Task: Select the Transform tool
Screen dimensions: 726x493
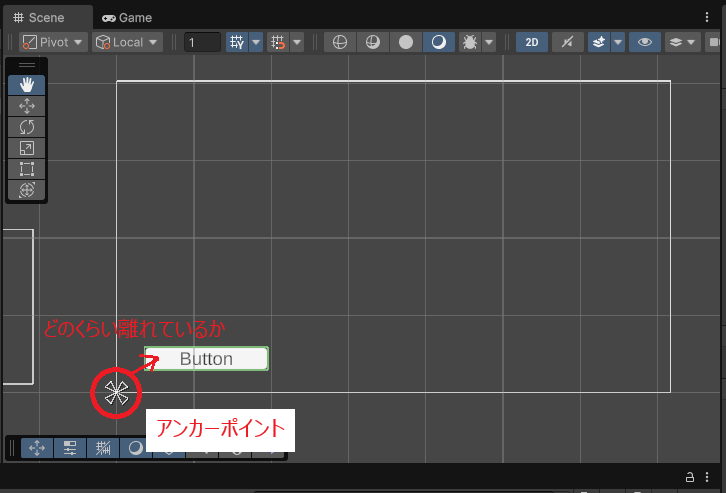Action: coord(26,190)
